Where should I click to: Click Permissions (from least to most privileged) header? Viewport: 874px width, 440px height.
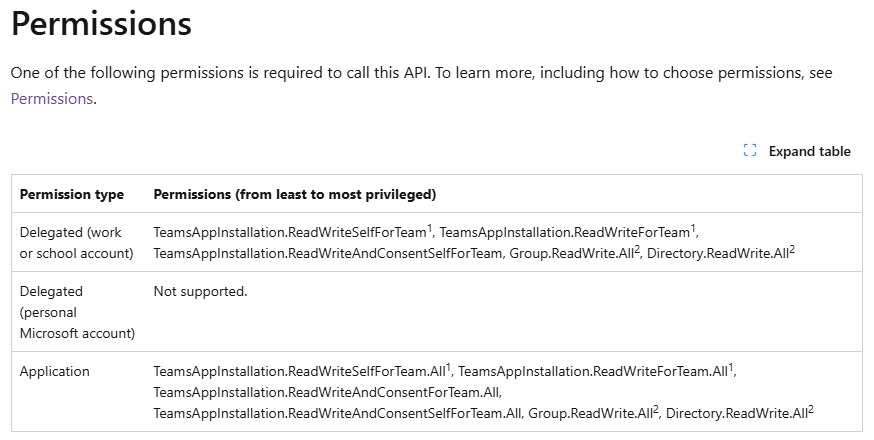(x=295, y=194)
